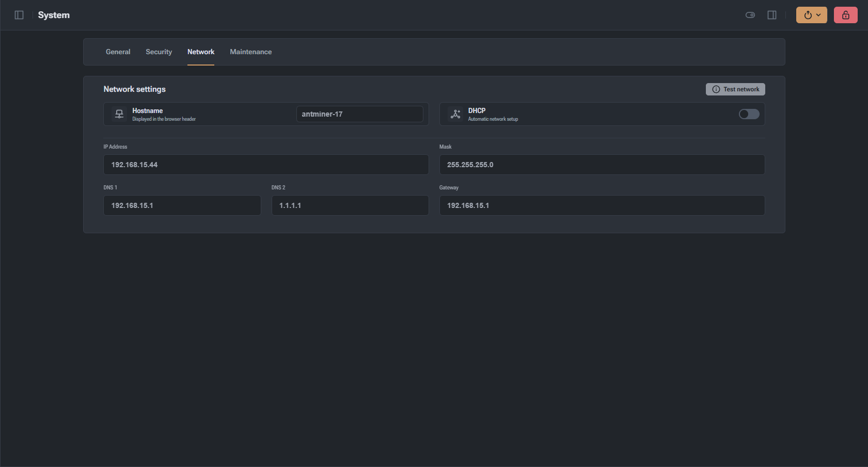Screen dimensions: 868x467
Task: Click the IP Address label
Action: point(115,147)
